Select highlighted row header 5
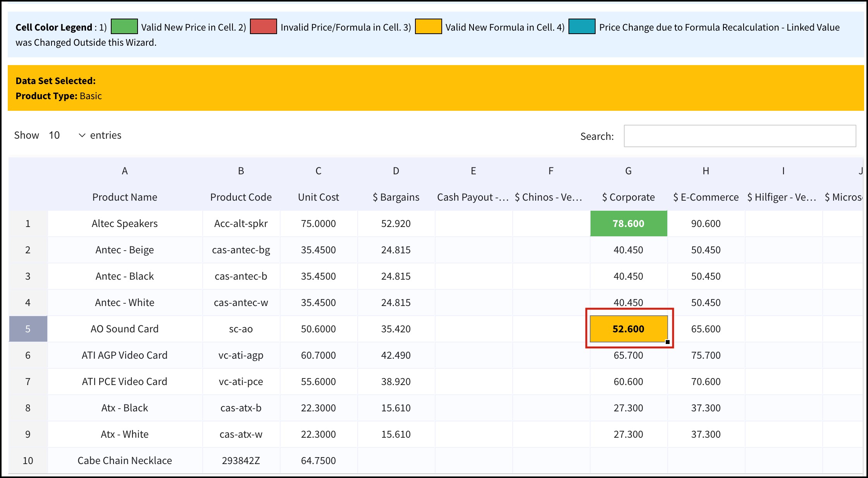 pos(28,329)
